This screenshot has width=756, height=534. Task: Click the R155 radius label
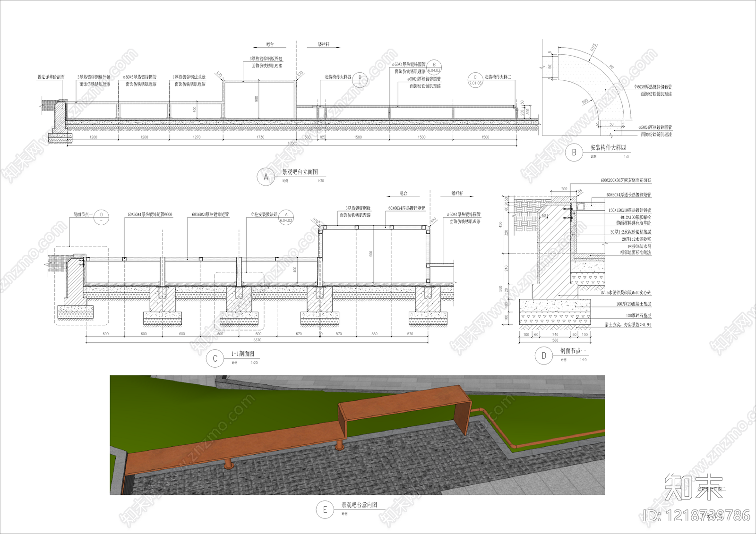coord(593,47)
